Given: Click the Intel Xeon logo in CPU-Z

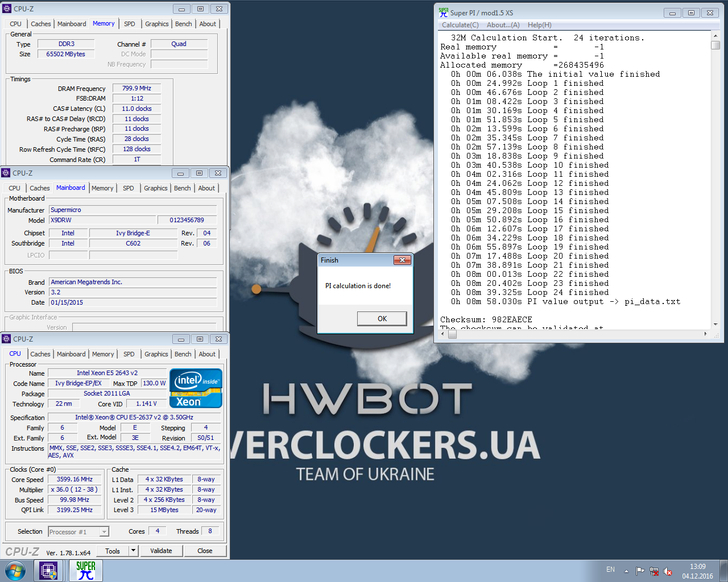Looking at the screenshot, I should 196,388.
